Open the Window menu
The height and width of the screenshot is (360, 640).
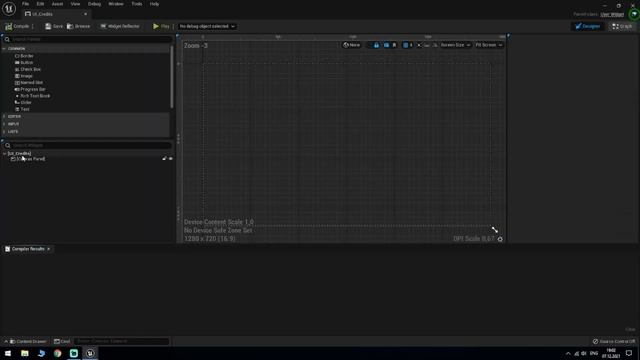tap(116, 4)
